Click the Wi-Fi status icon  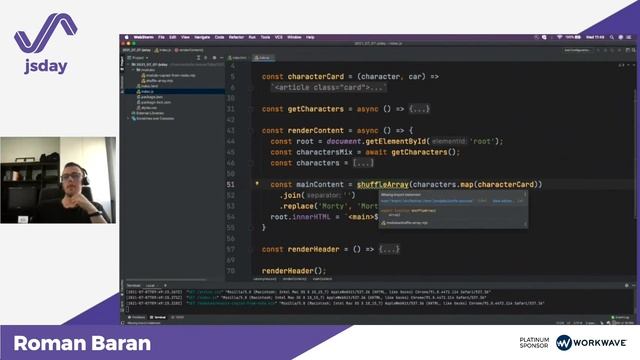(559, 37)
